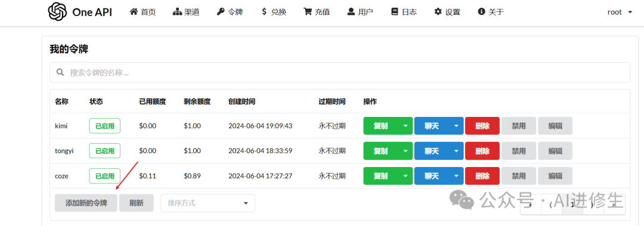Screen dimensions: 644x226
Task: Sort by 过期时间 column header
Action: pos(332,101)
